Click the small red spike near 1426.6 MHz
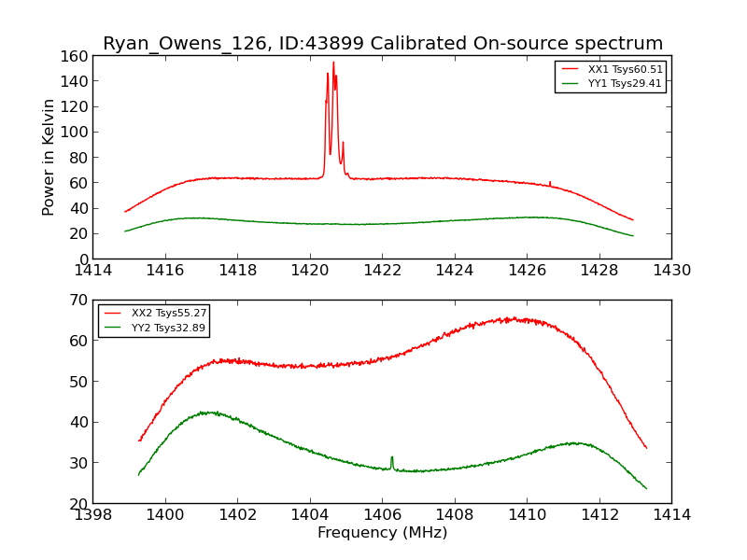Screen dimensions: 747x560 (x=550, y=183)
